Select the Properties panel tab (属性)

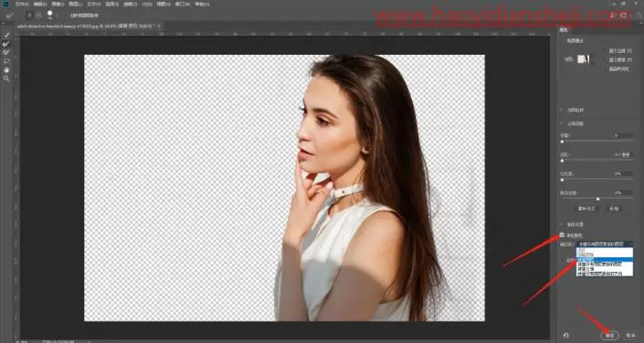(x=564, y=30)
